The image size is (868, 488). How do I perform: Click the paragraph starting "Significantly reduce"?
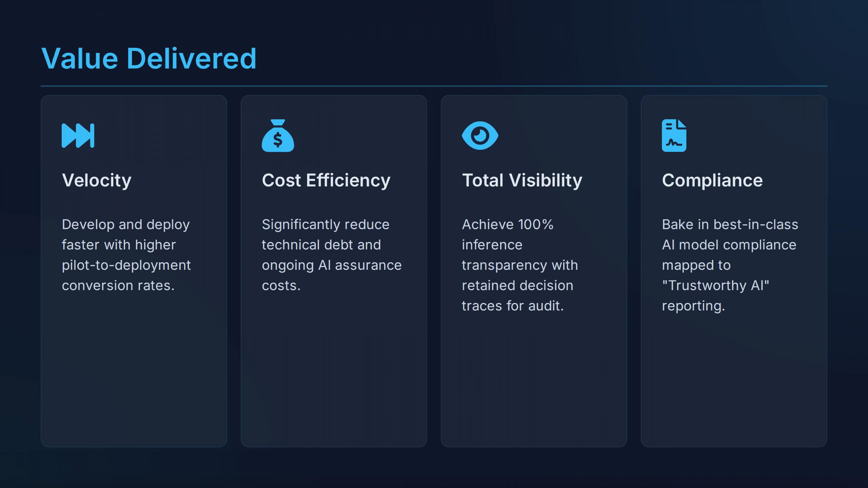coord(331,255)
